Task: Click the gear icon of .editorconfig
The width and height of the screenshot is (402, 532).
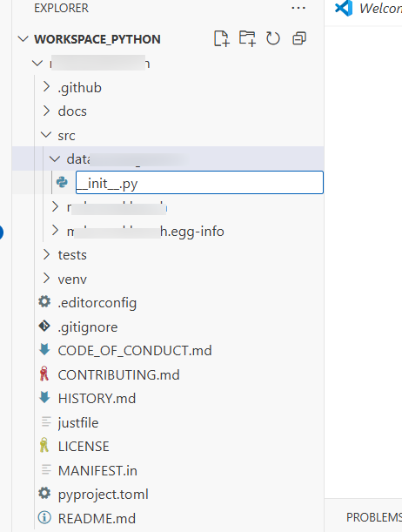Action: click(44, 301)
